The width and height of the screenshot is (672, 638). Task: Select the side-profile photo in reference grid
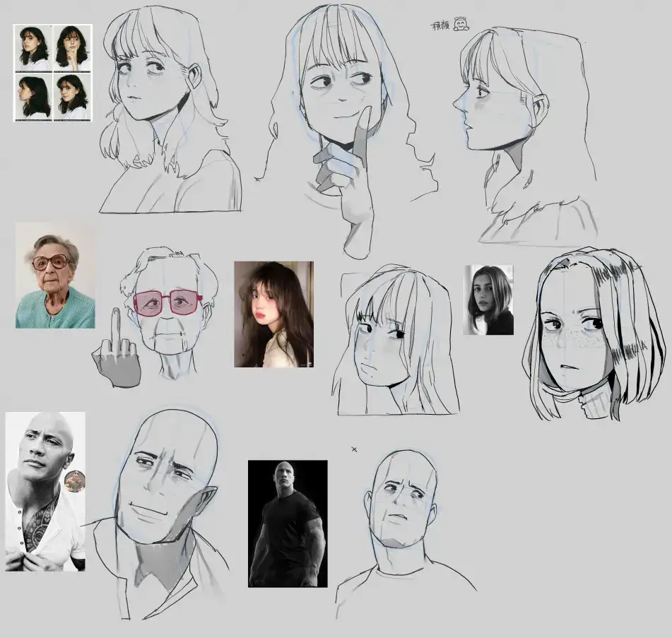pyautogui.click(x=33, y=96)
